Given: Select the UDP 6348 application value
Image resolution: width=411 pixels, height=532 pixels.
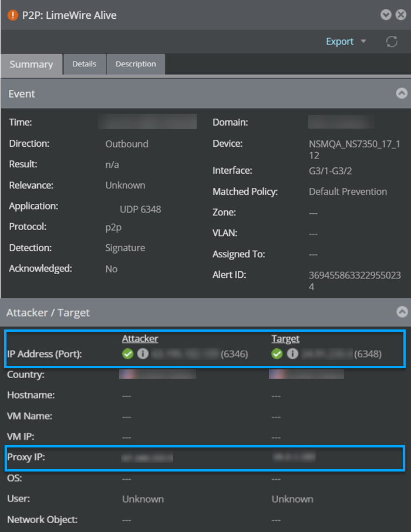Looking at the screenshot, I should 140,210.
